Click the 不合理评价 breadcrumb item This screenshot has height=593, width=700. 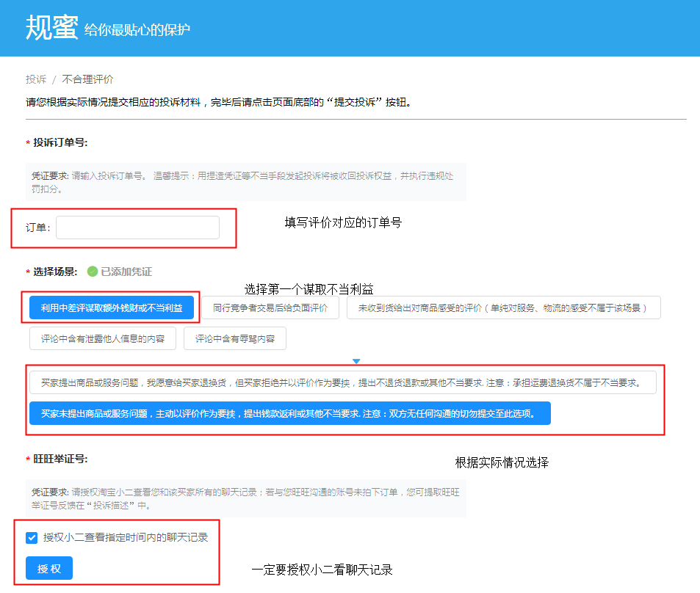[x=87, y=79]
